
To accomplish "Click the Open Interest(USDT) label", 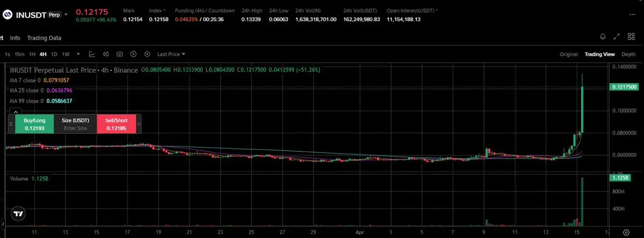I will click(411, 10).
